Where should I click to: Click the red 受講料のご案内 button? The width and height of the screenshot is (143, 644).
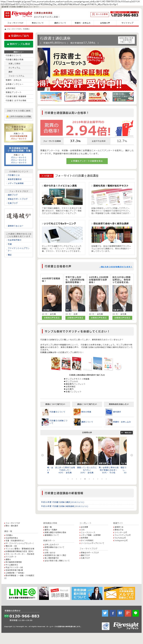click(19, 36)
